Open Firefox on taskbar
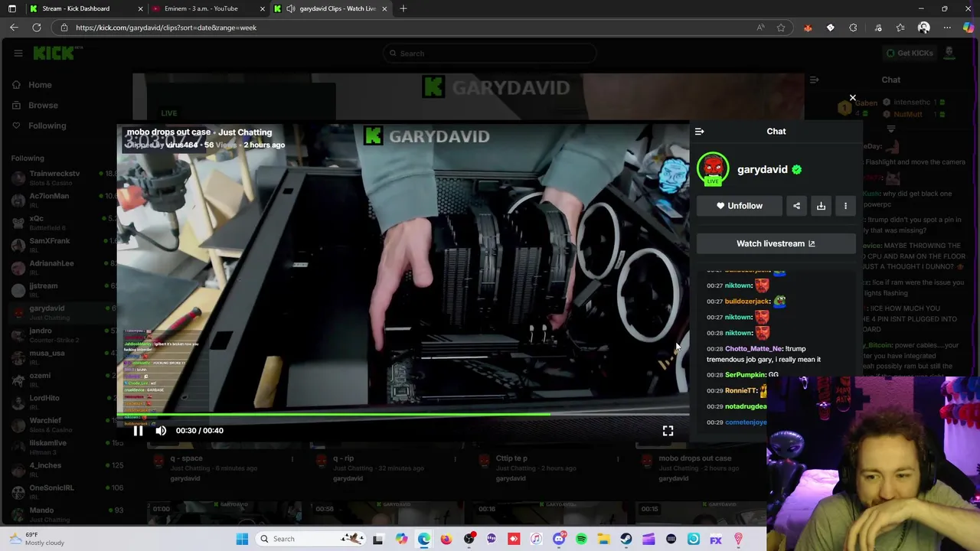The width and height of the screenshot is (980, 551). click(x=446, y=539)
